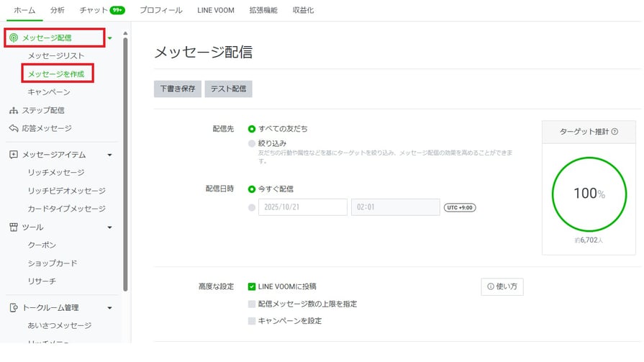Open the チャット tab
Screen dimensions: 644x362
click(94, 10)
